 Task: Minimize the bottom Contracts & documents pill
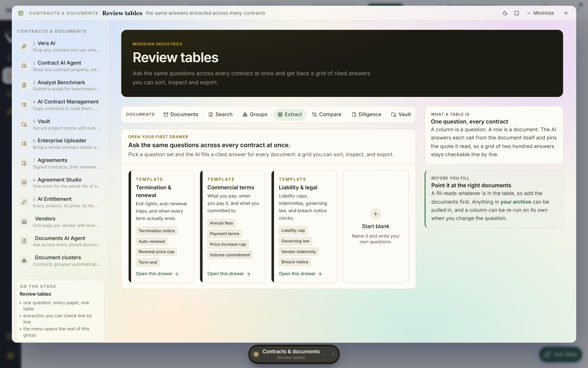click(x=325, y=354)
